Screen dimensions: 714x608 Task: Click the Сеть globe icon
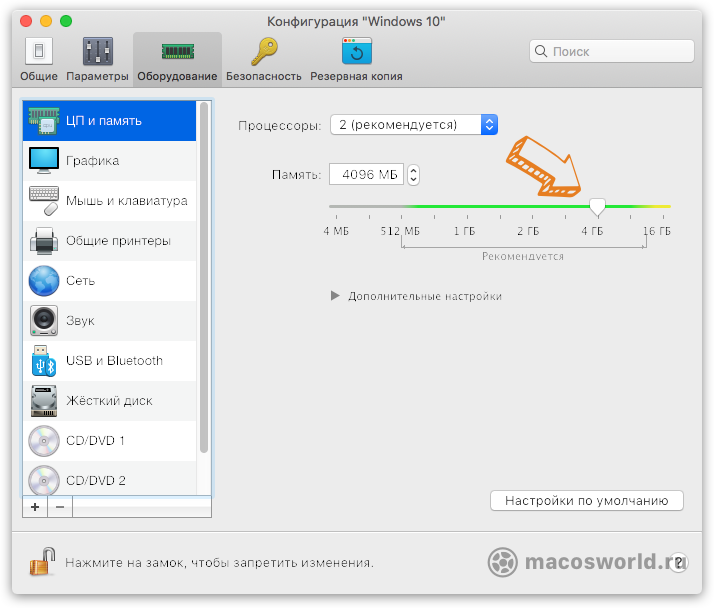pyautogui.click(x=44, y=281)
